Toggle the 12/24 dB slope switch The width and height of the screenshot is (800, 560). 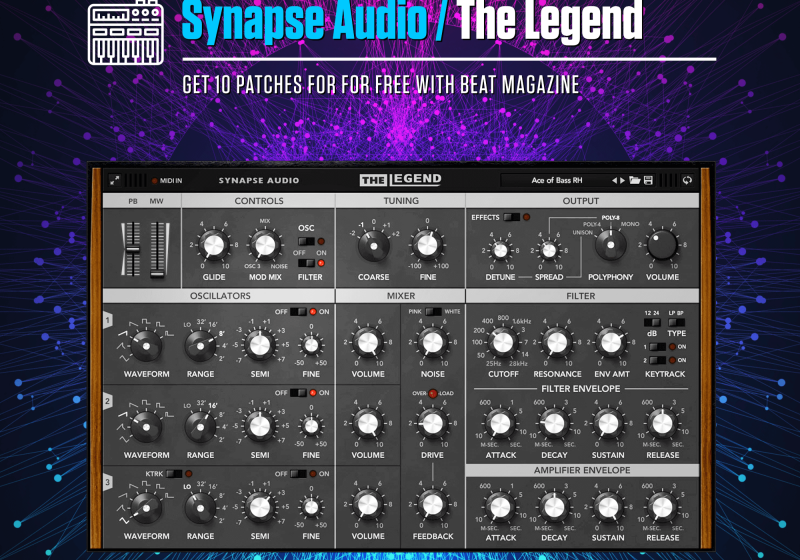pyautogui.click(x=652, y=322)
